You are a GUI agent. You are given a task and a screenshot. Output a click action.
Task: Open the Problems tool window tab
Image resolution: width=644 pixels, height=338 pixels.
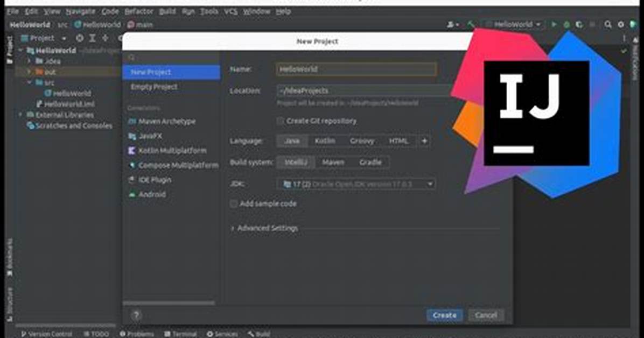[137, 334]
